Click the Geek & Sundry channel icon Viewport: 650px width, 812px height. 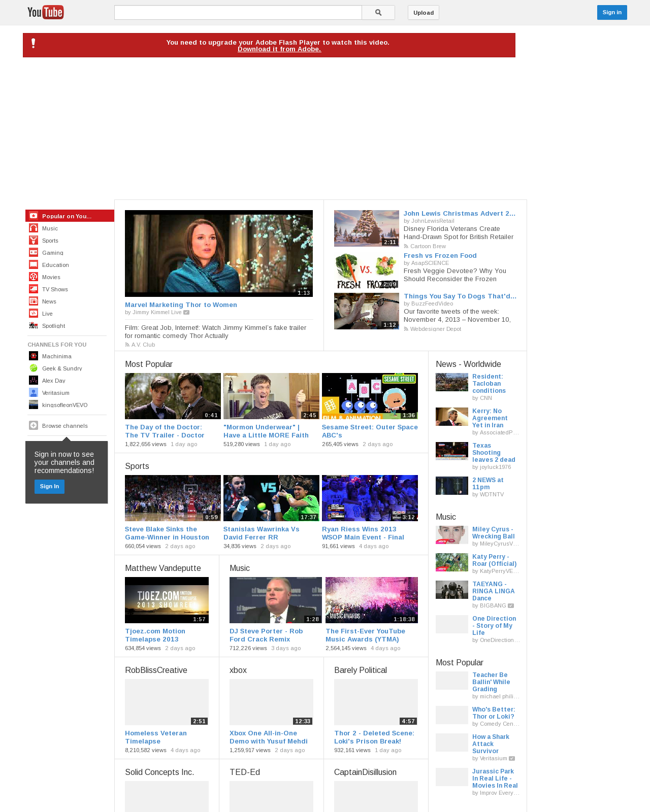[34, 368]
